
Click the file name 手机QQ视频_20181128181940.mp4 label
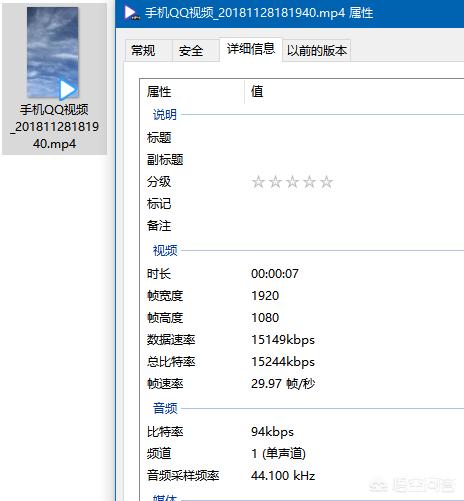click(55, 127)
